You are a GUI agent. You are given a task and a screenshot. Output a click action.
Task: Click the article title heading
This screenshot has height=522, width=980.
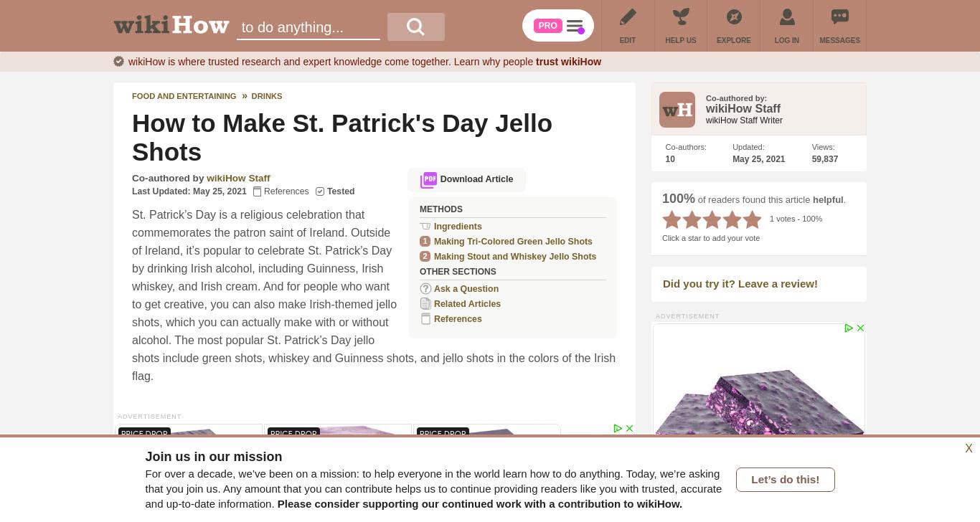(x=342, y=138)
